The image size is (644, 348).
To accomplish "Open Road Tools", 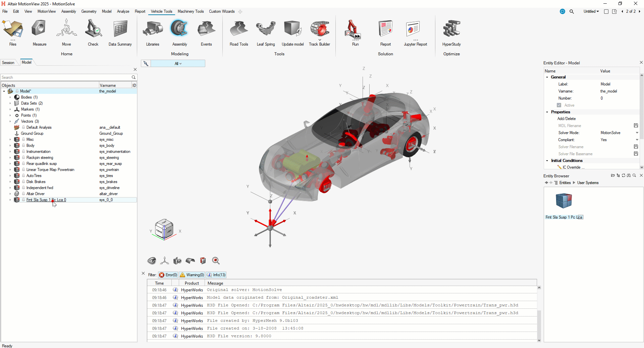I will [239, 33].
